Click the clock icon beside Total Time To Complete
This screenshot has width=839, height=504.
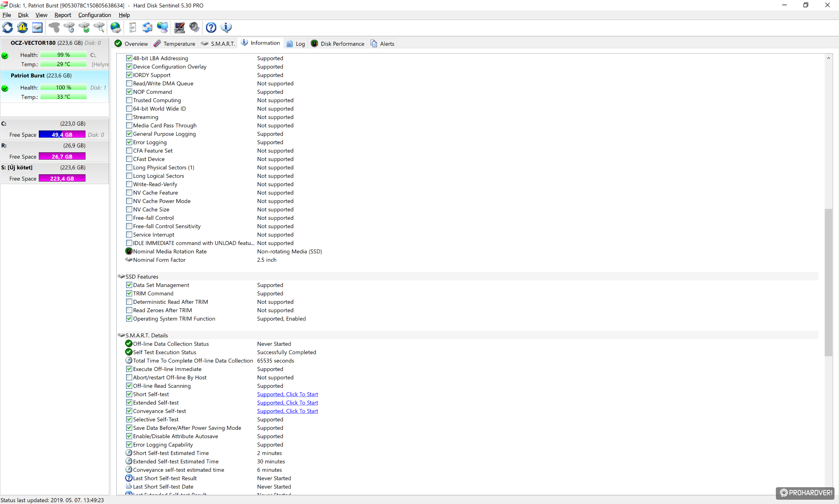(x=129, y=360)
